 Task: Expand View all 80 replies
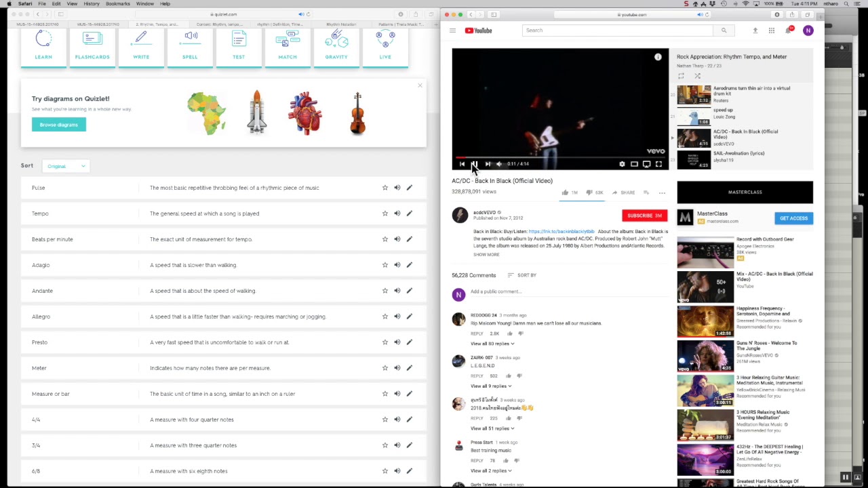492,344
